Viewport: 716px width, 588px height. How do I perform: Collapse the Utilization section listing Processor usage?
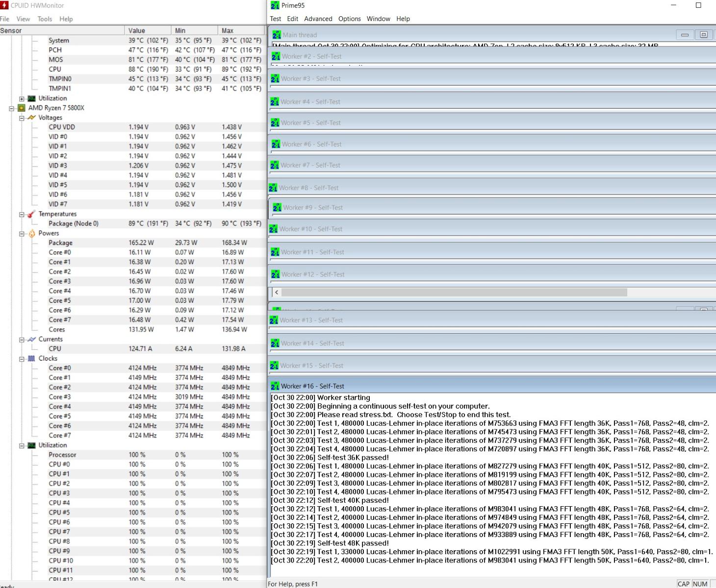(22, 446)
